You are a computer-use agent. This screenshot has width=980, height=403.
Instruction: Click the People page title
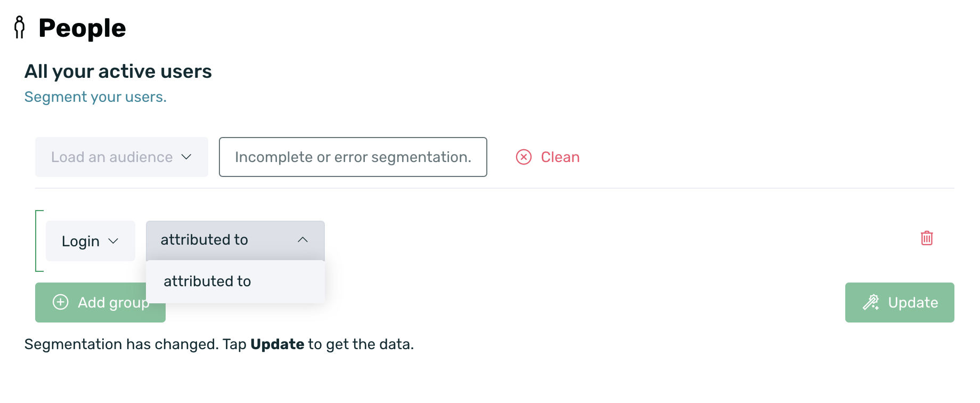[x=82, y=28]
